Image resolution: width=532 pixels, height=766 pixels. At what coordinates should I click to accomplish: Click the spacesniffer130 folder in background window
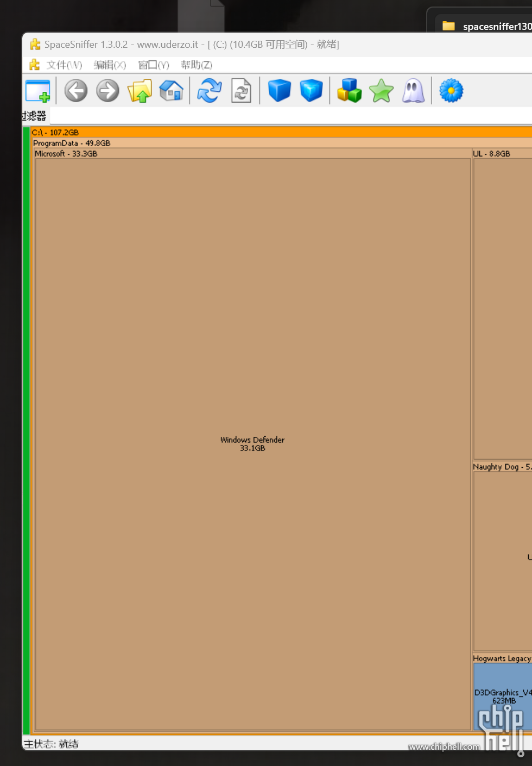coord(487,26)
